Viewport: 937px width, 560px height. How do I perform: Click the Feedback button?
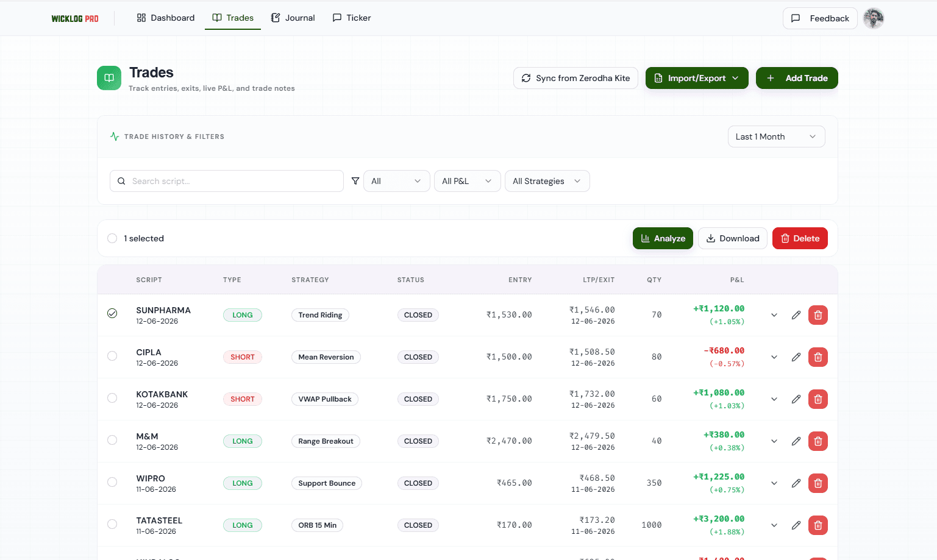tap(820, 18)
